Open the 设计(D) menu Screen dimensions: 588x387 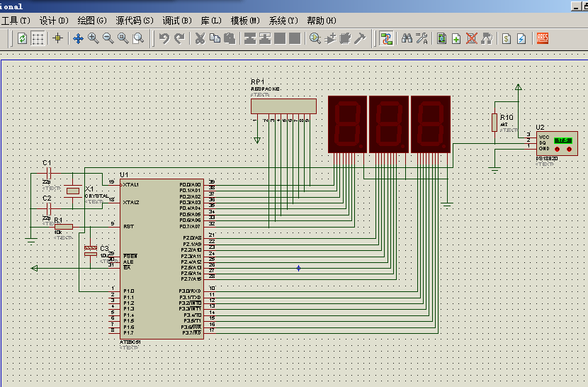(54, 21)
